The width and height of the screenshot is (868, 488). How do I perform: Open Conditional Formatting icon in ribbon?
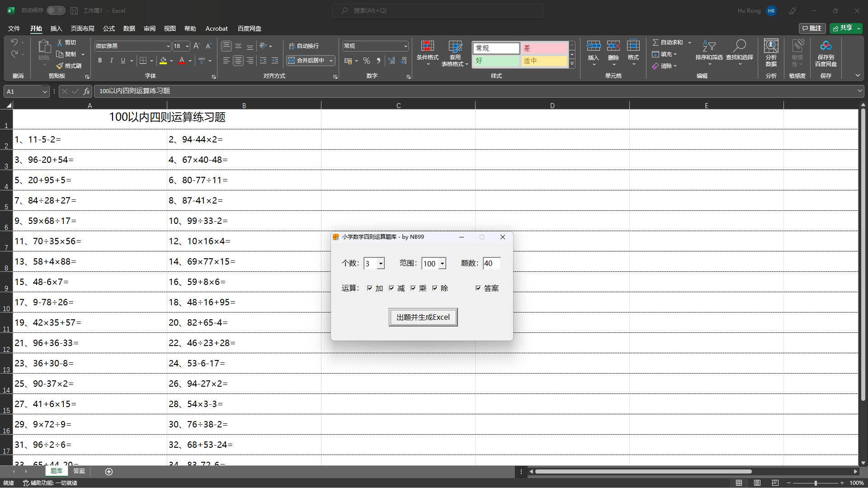click(427, 47)
